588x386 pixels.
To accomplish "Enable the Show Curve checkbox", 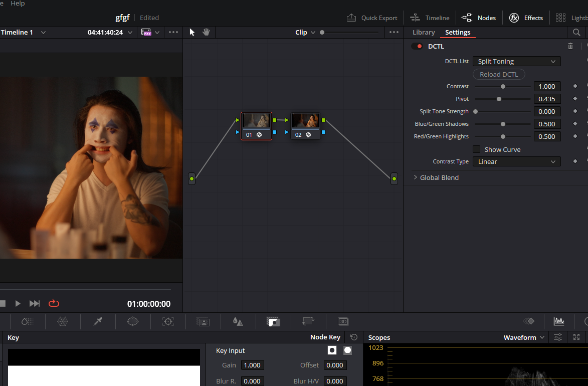I will point(476,149).
